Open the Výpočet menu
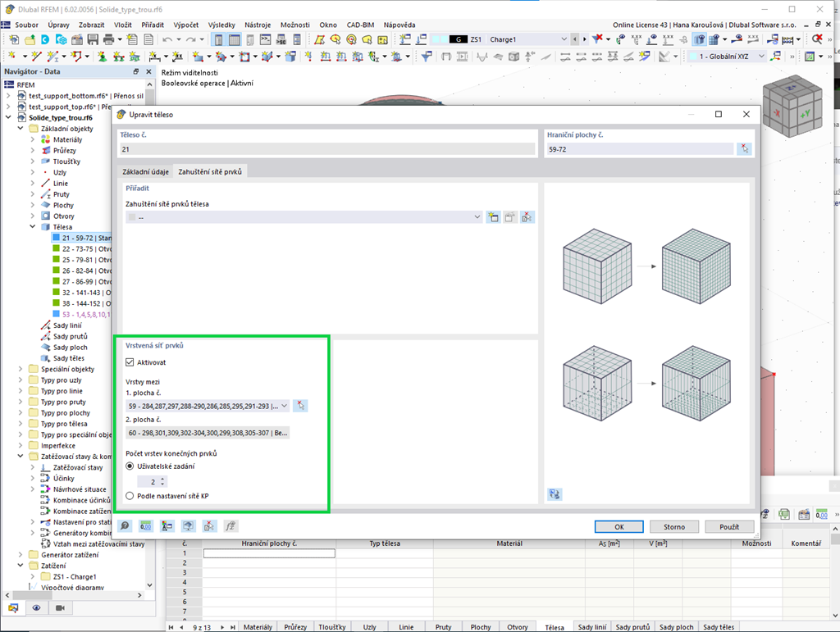This screenshot has height=632, width=840. [186, 25]
